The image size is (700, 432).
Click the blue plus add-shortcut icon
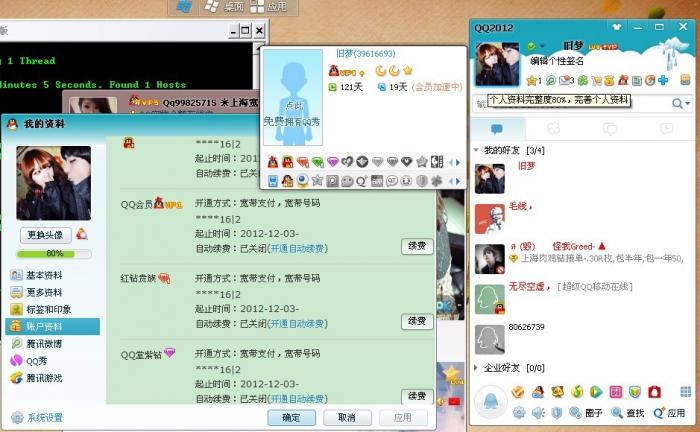[663, 80]
